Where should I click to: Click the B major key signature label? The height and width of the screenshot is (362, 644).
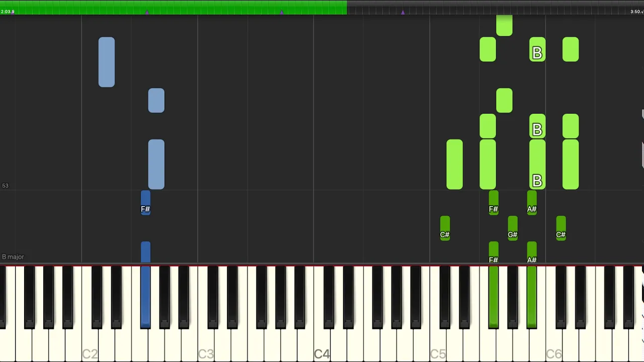[13, 256]
